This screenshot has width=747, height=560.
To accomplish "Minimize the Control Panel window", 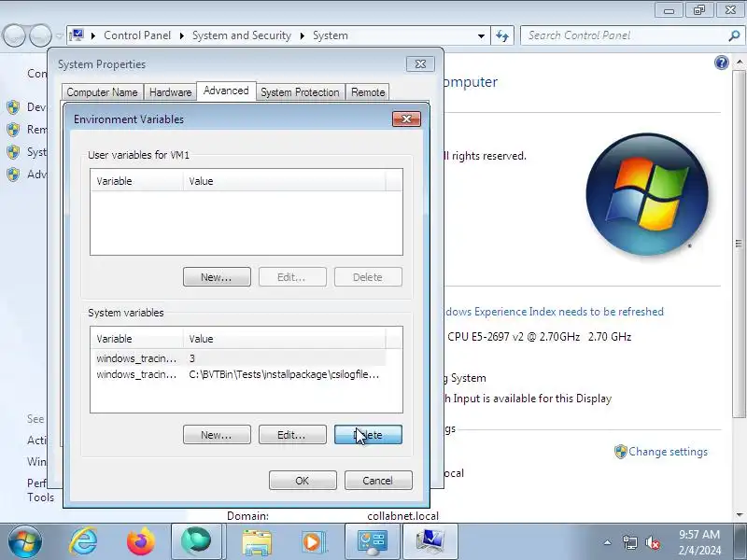I will coord(669,10).
